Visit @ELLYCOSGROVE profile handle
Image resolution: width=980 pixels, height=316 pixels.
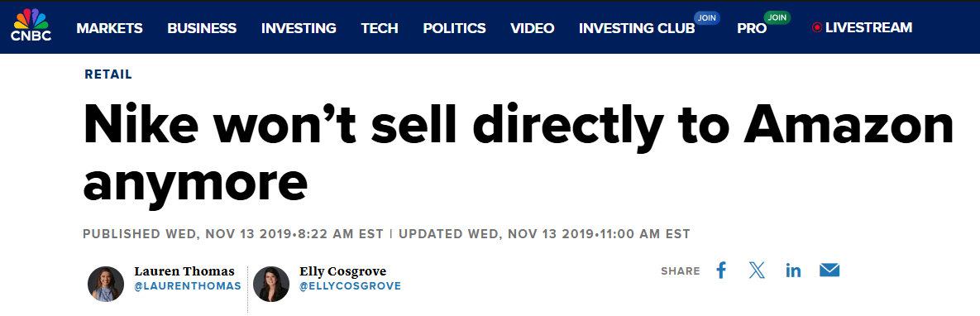(351, 286)
